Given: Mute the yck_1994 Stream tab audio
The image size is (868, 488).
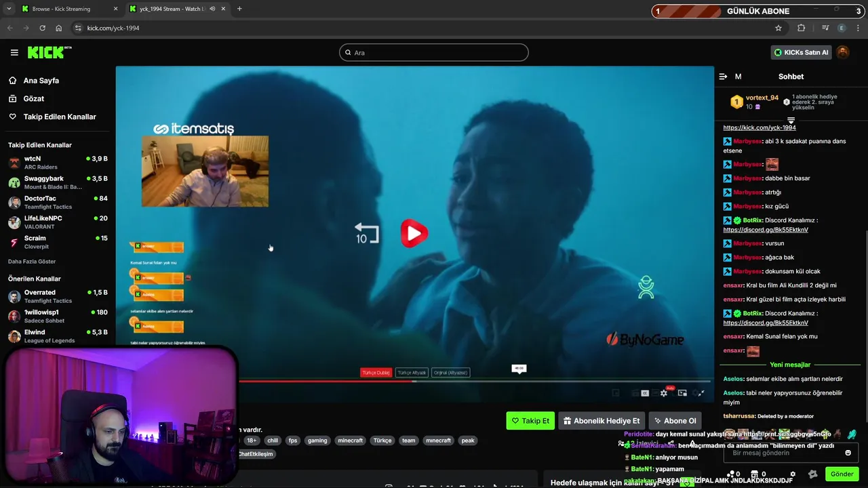Looking at the screenshot, I should point(212,9).
